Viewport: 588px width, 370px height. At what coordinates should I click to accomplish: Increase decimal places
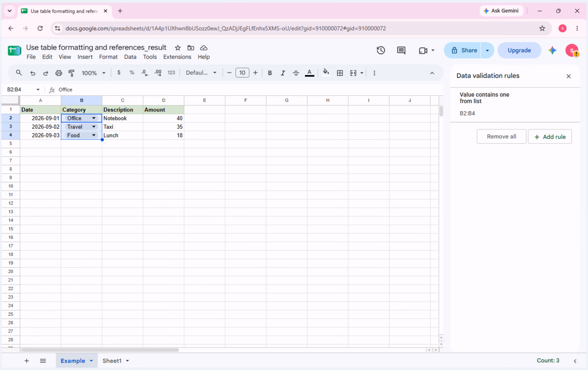pyautogui.click(x=158, y=73)
